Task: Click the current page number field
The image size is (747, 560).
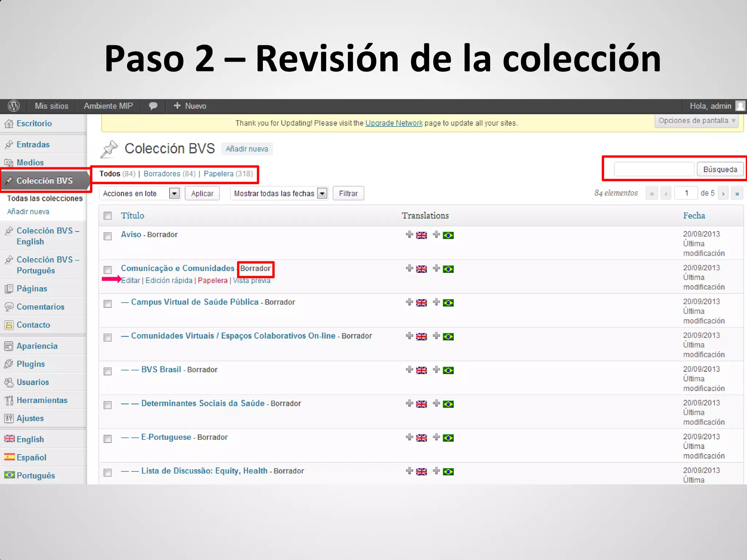Action: 686,193
